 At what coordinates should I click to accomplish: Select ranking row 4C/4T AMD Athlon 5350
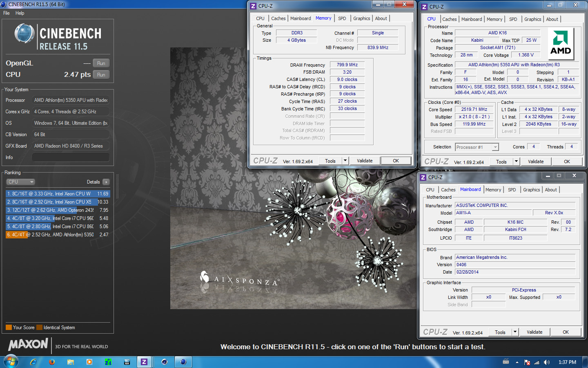pos(58,235)
